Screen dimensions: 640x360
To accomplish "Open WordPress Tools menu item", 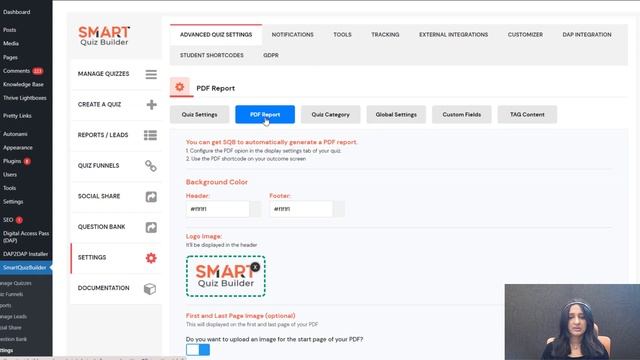I will [x=9, y=188].
